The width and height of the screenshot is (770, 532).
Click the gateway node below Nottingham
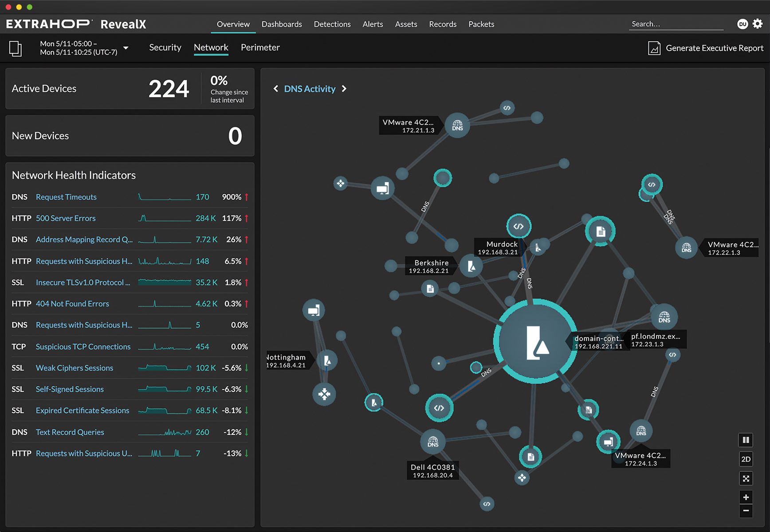324,394
